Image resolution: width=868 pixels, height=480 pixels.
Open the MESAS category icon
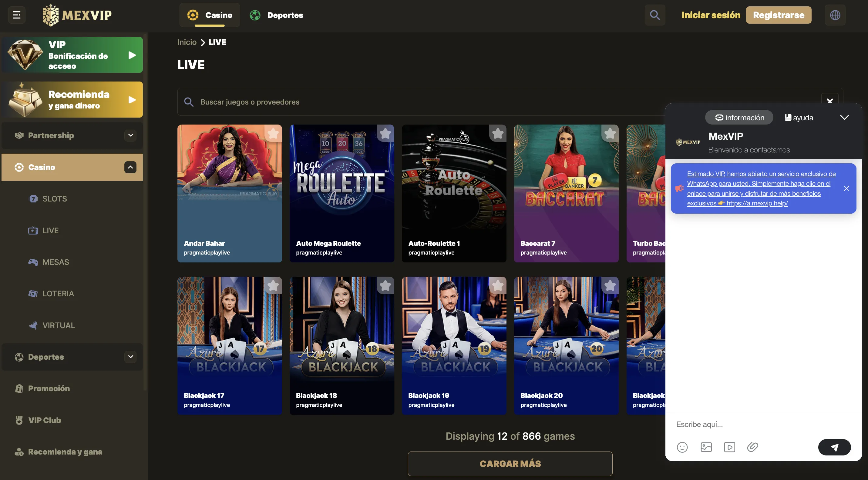33,262
